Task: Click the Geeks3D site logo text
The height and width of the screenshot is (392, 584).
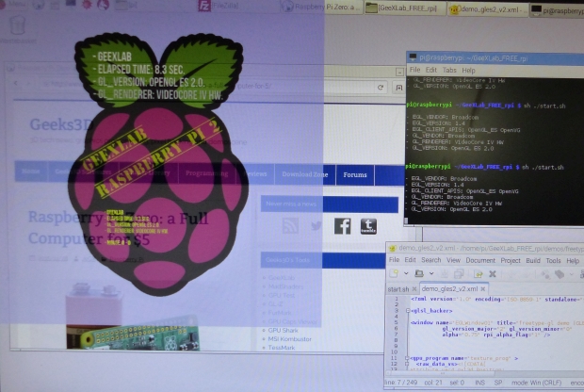Action: coord(61,124)
